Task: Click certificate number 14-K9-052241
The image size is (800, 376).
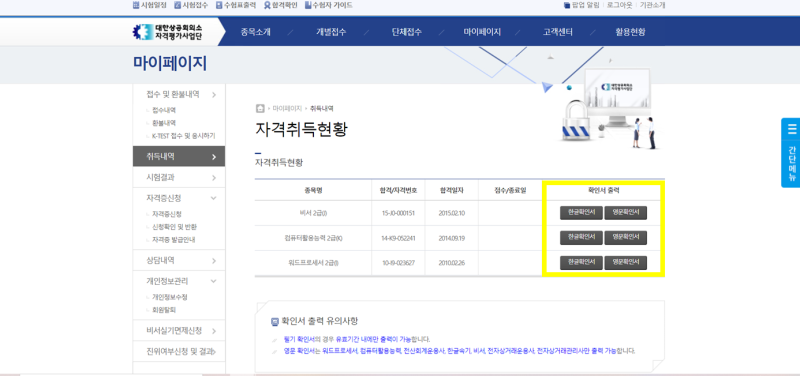Action: point(398,238)
